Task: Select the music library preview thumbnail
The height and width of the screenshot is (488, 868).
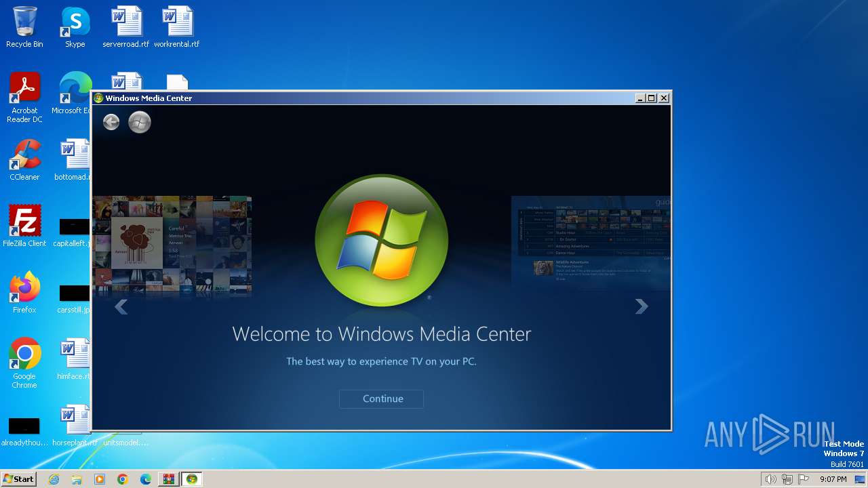Action: (172, 246)
